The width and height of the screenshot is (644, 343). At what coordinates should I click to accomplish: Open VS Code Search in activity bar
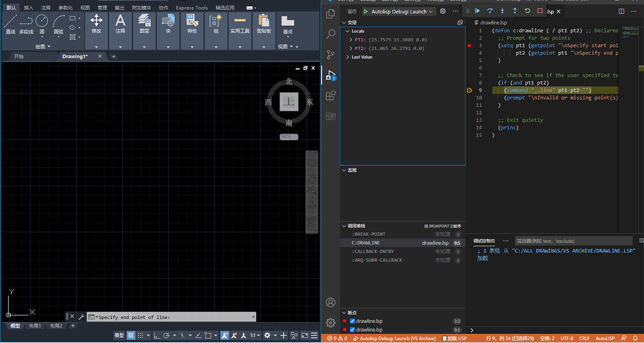330,34
